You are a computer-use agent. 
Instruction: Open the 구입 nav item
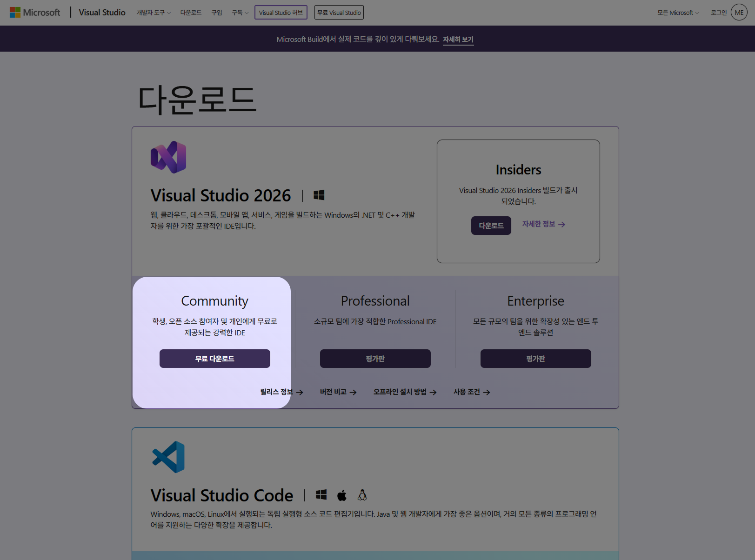tap(217, 13)
